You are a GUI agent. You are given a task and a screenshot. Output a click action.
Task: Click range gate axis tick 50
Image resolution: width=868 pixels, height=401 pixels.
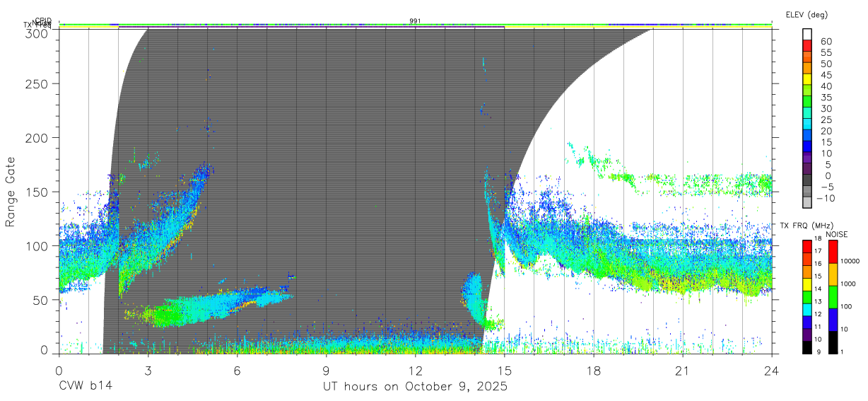point(43,300)
